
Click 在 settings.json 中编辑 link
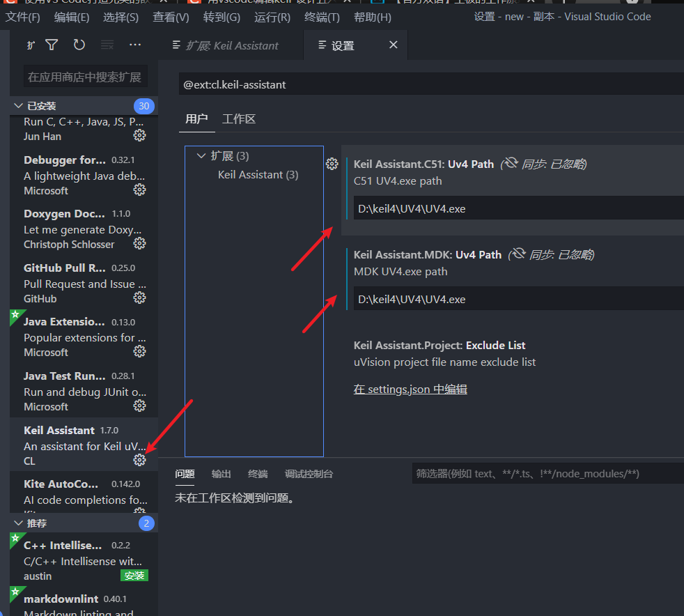click(x=410, y=389)
